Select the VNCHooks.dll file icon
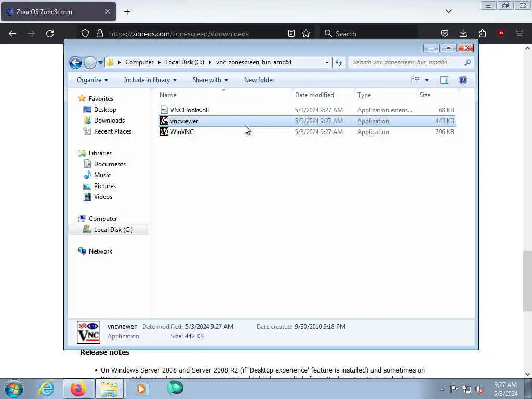 click(x=164, y=110)
